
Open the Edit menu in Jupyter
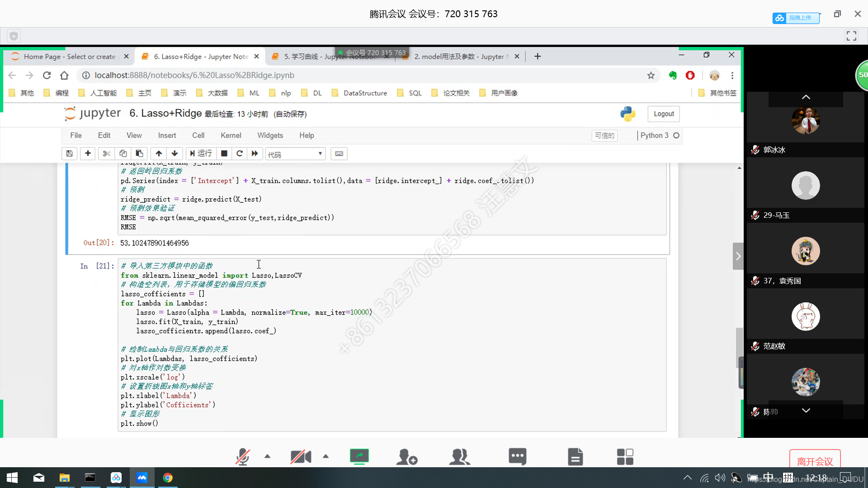(x=104, y=136)
